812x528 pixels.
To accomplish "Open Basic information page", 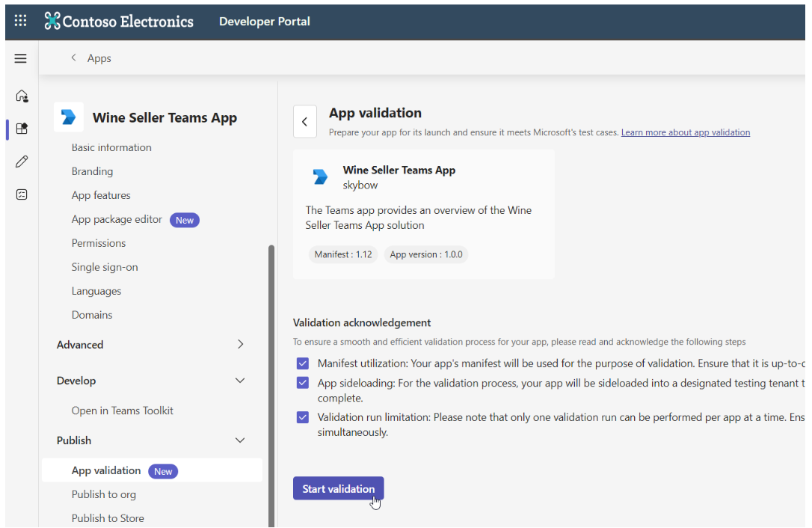I will [x=111, y=147].
